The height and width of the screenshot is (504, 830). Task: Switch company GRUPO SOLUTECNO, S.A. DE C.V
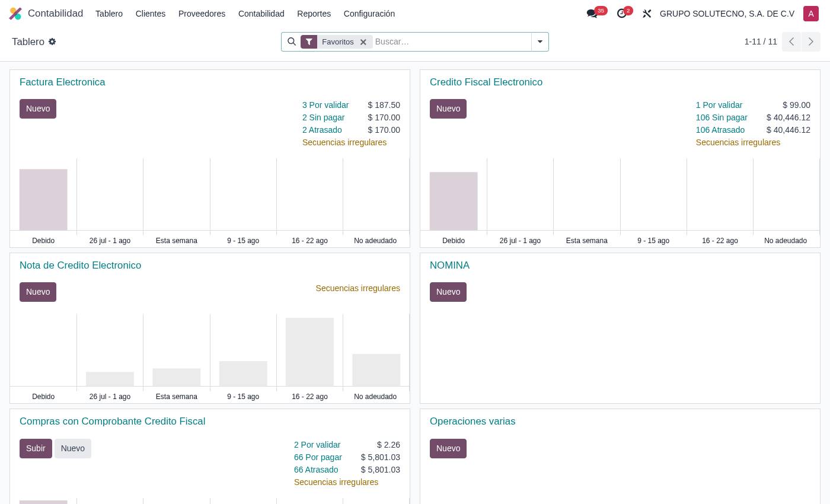pyautogui.click(x=727, y=14)
